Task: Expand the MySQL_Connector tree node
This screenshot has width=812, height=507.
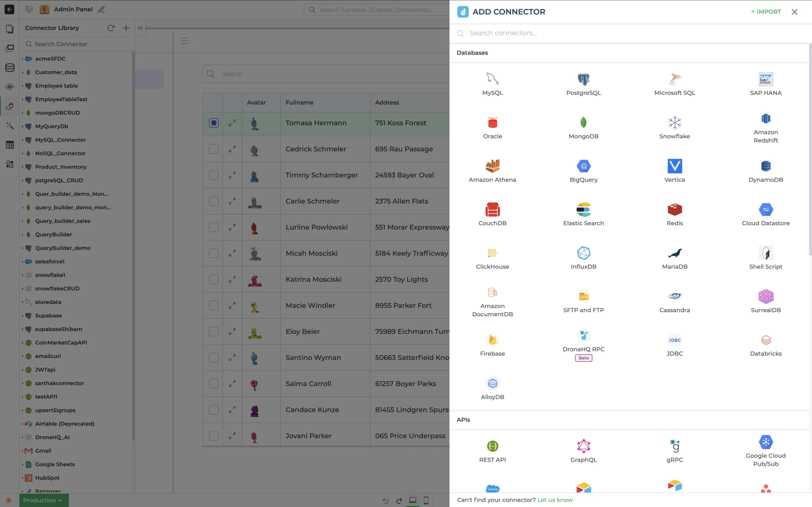Action: pos(23,140)
